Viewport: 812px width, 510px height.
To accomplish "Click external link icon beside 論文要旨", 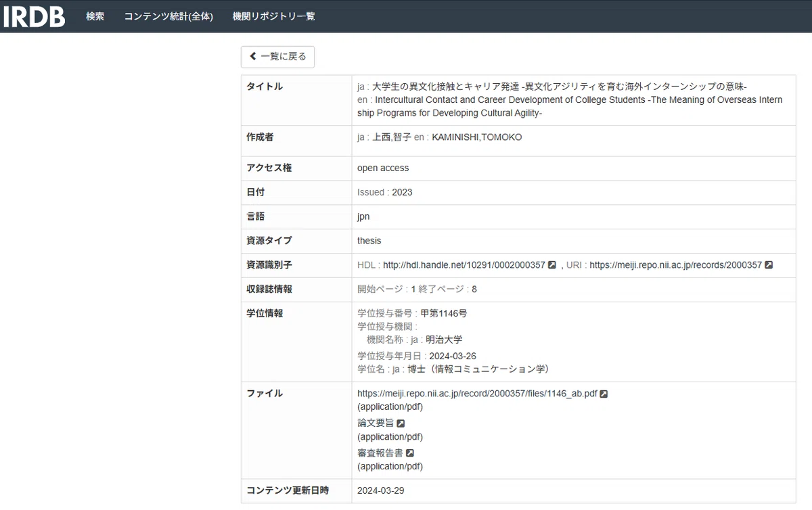I will 401,423.
